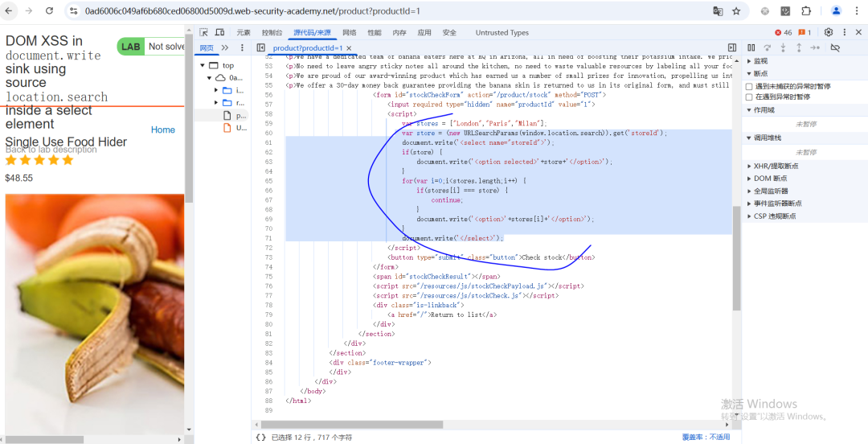
Task: Open the 应用 Application tab
Action: coord(424,33)
